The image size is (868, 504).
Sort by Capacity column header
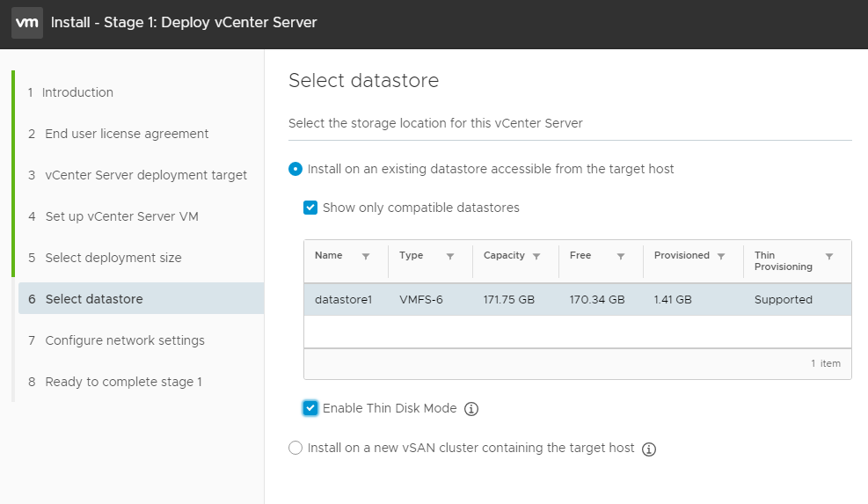(504, 255)
